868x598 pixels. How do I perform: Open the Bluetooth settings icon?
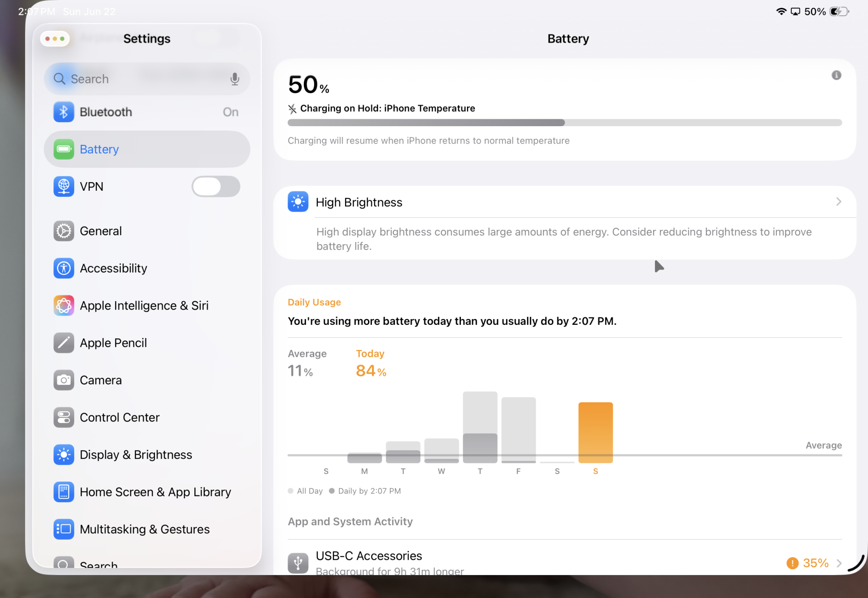64,112
